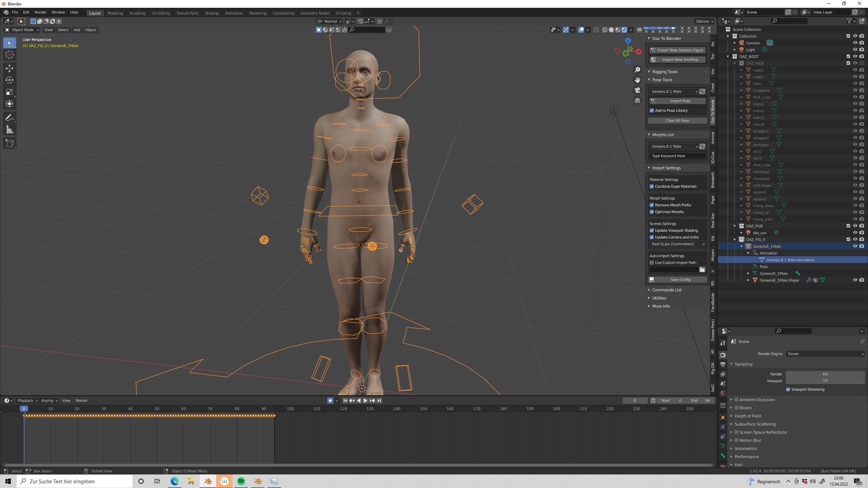Play the animation in reverse

pos(359,401)
